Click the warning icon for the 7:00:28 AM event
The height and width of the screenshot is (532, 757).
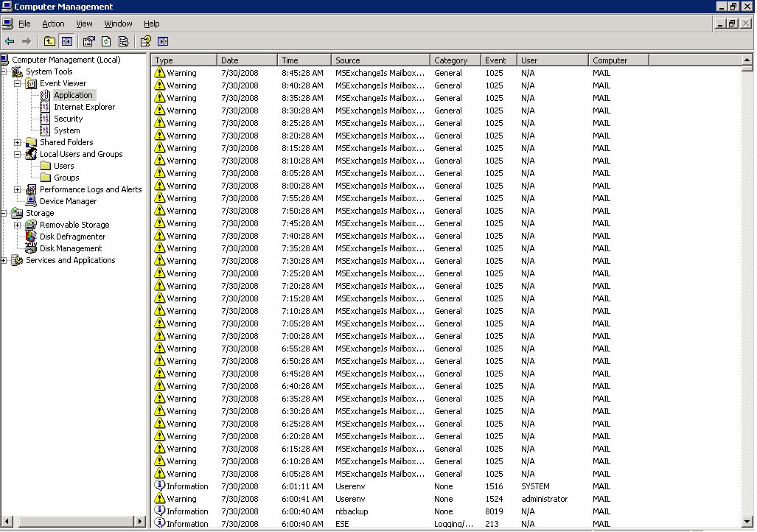coord(160,336)
